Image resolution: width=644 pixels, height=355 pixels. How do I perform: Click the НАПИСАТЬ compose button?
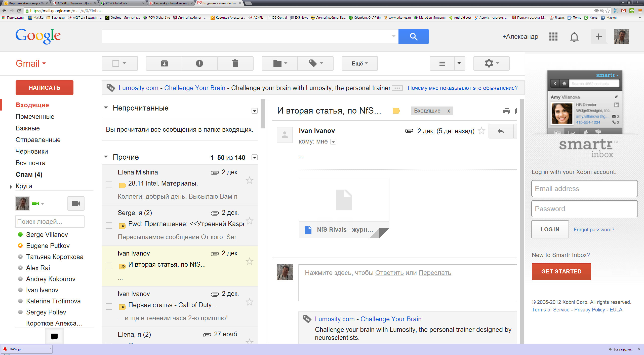coord(45,88)
